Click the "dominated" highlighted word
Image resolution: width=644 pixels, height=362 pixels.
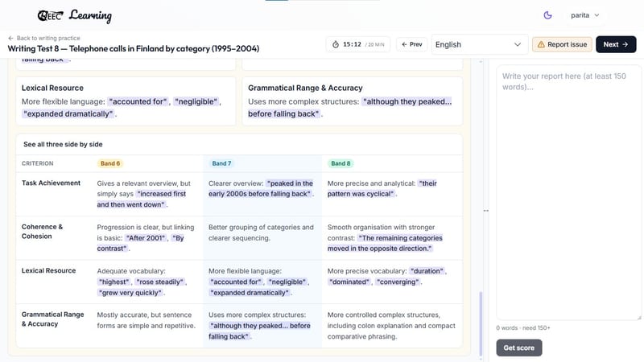(x=349, y=282)
